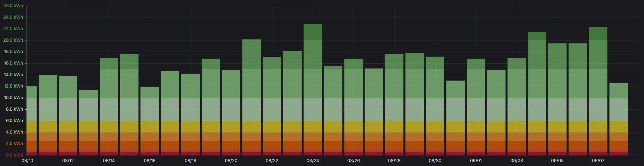Click the 08/26 x-axis label
This screenshot has width=644, height=166.
[x=353, y=161]
